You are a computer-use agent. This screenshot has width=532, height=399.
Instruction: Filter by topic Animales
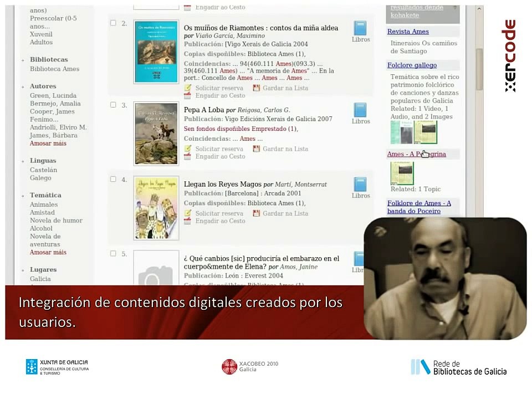click(44, 204)
